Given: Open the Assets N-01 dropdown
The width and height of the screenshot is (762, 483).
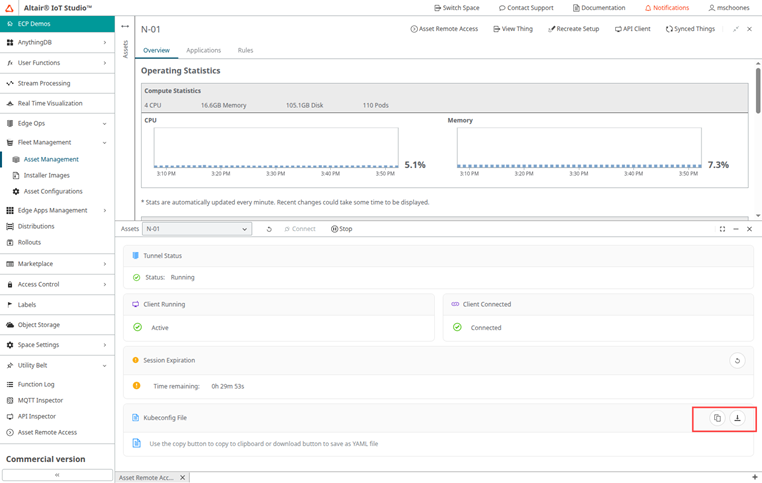Looking at the screenshot, I should 196,229.
